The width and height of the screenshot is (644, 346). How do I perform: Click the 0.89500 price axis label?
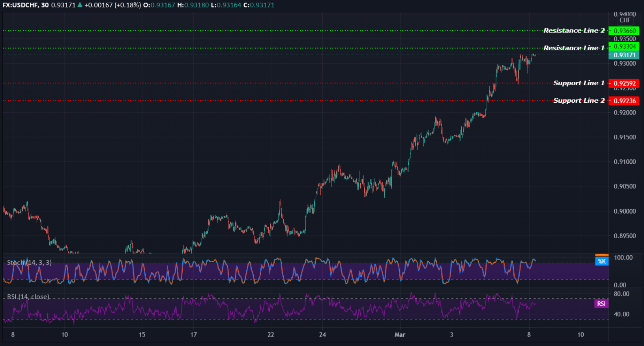point(625,236)
